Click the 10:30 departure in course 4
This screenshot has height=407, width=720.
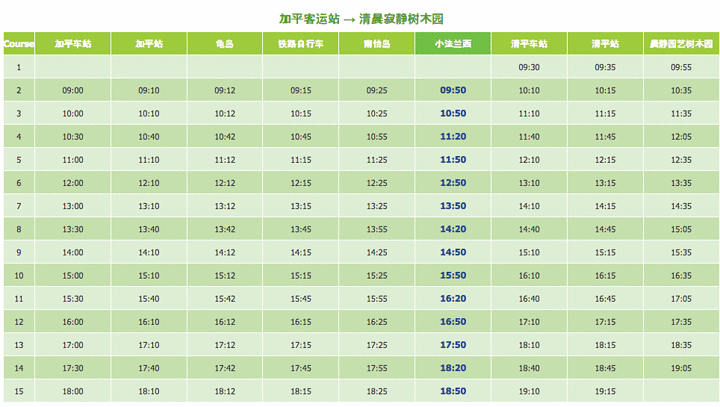(73, 137)
